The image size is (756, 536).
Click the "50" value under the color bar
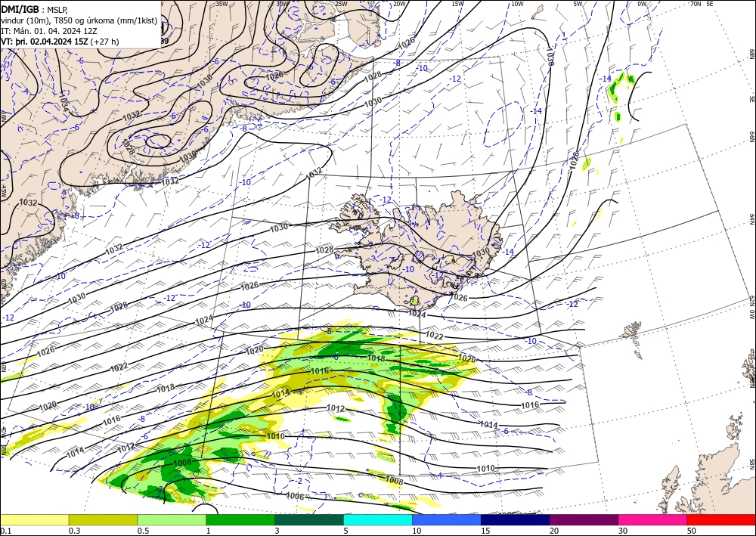[692, 531]
